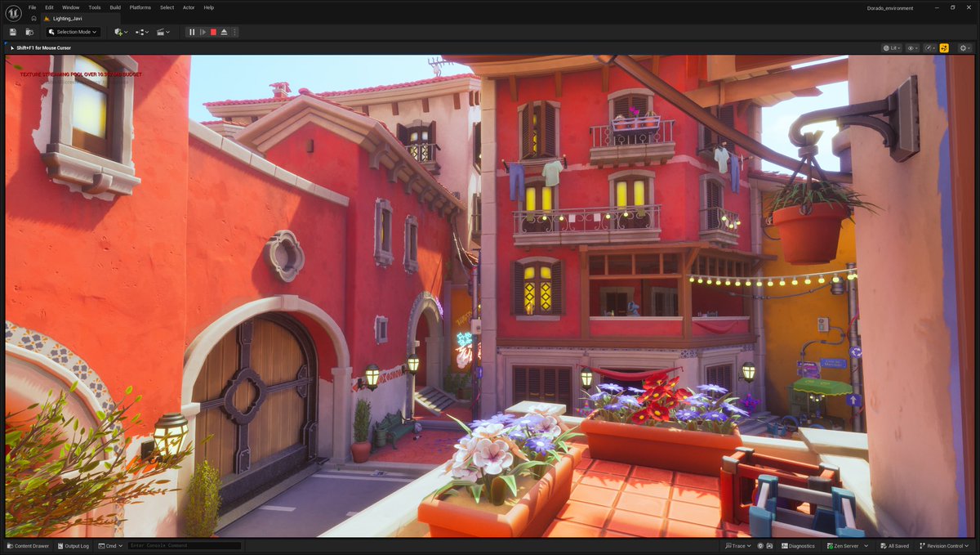The height and width of the screenshot is (555, 980).
Task: Open the Add content (cube plus) dropdown
Action: point(120,32)
